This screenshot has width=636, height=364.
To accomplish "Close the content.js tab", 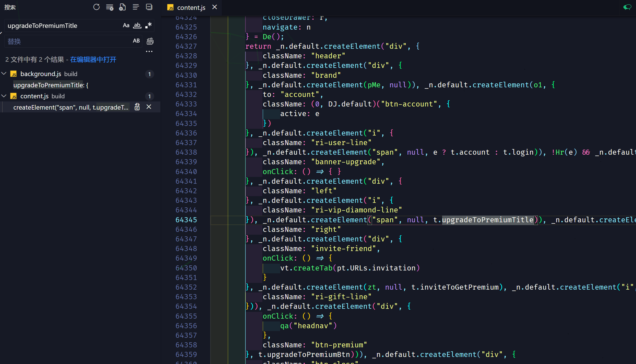I will coord(214,7).
